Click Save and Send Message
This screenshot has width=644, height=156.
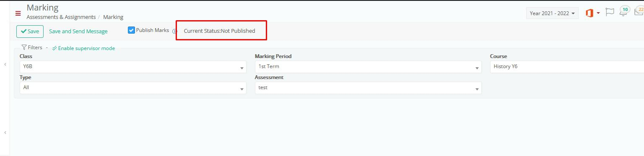click(78, 31)
